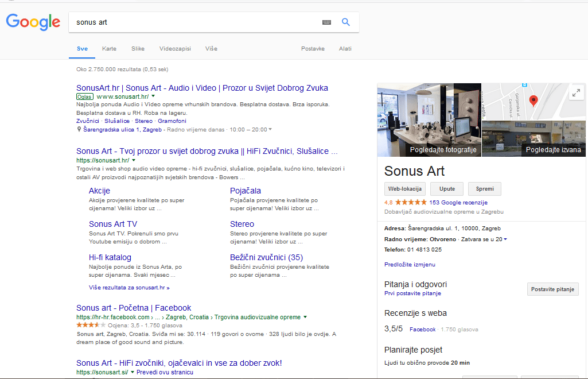
Task: Expand working hours 'Zatvara se u 20'
Action: [505, 239]
